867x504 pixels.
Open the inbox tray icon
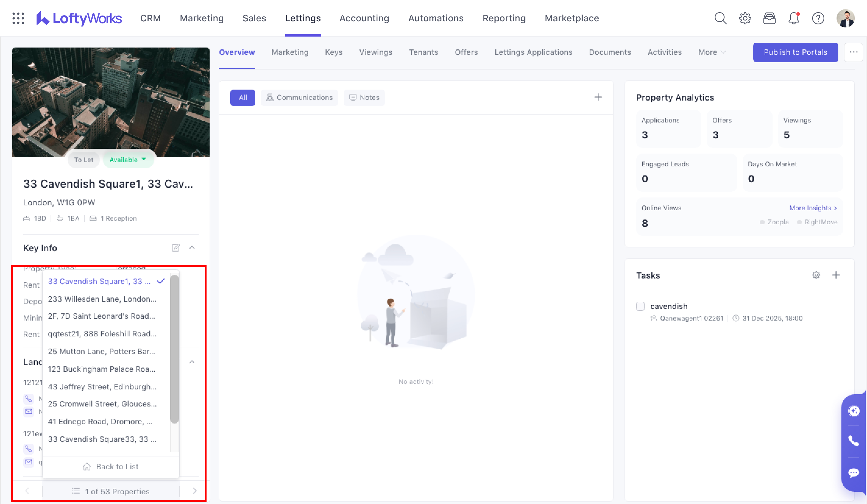769,18
